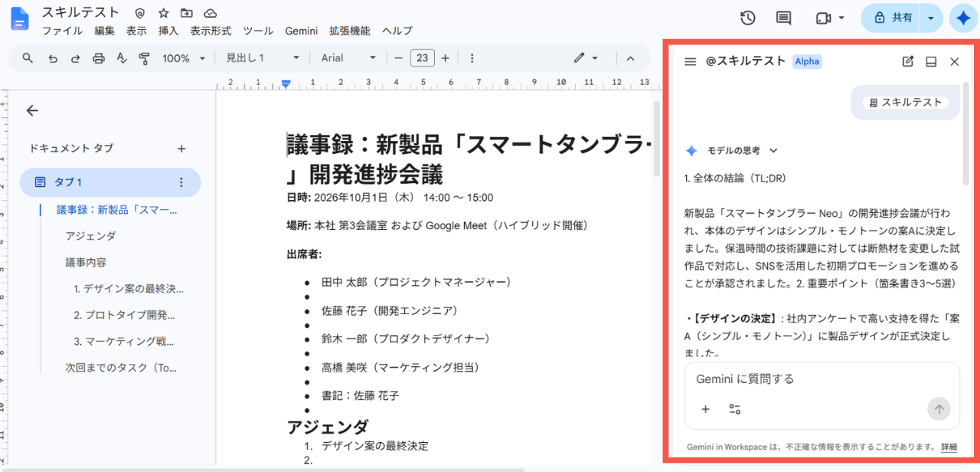Add a new document tab
The image size is (980, 472).
pyautogui.click(x=181, y=149)
